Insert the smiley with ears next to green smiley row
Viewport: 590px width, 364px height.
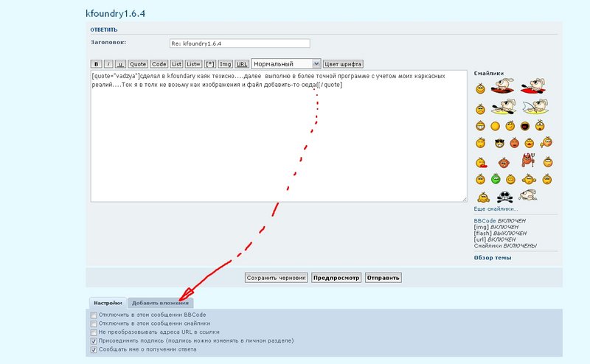tap(529, 179)
